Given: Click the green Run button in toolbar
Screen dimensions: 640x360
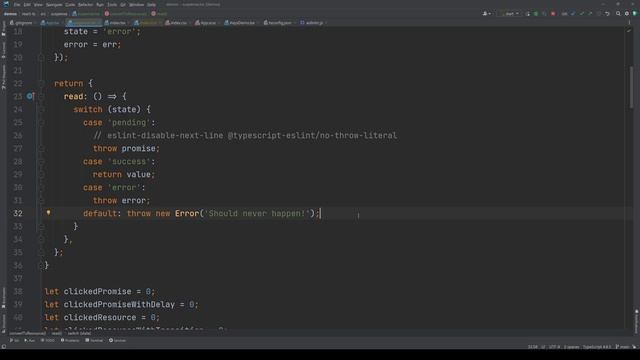Looking at the screenshot, I should click(x=527, y=13).
